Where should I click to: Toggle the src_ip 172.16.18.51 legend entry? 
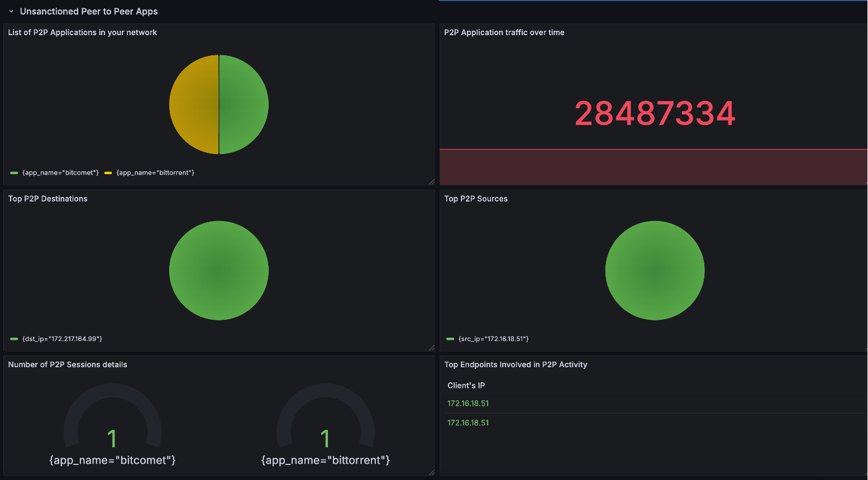coord(494,339)
